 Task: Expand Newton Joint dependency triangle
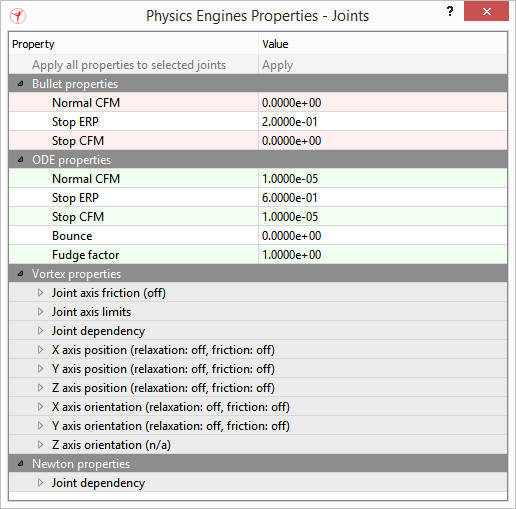click(x=40, y=483)
